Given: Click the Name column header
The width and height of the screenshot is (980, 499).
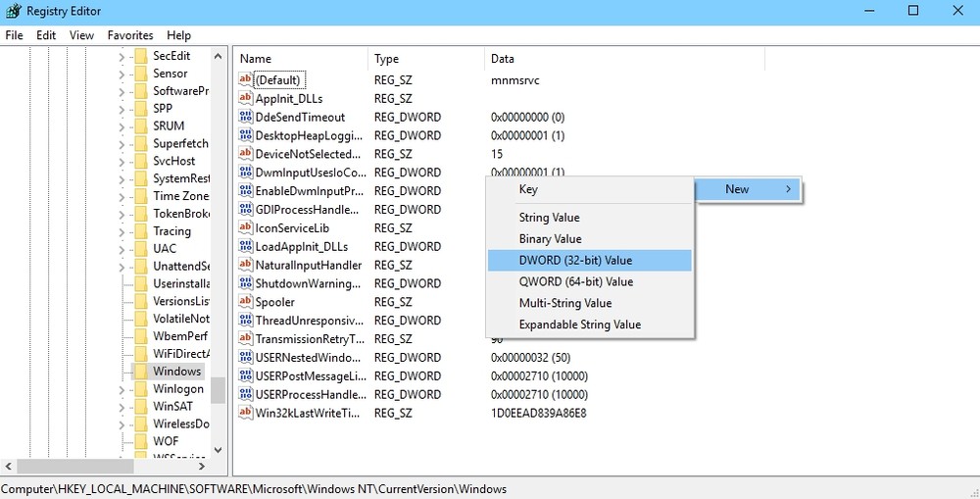Looking at the screenshot, I should pos(256,59).
